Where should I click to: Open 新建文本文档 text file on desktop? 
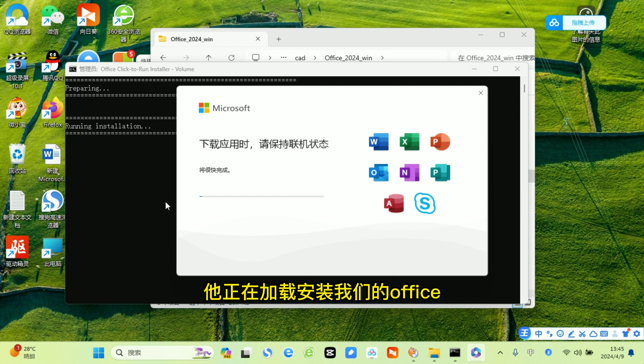coord(17,209)
